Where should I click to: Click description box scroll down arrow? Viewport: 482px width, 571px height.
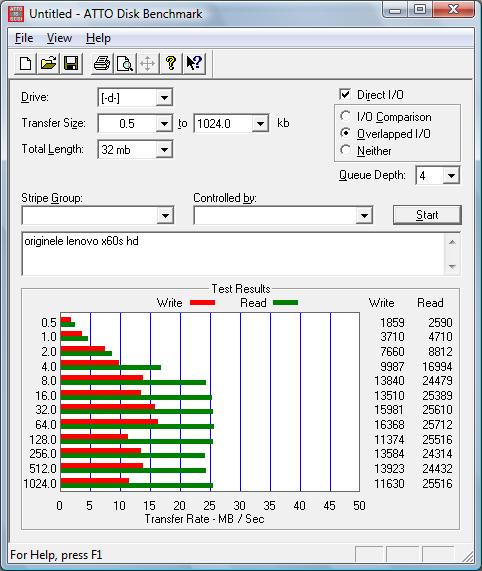(452, 266)
